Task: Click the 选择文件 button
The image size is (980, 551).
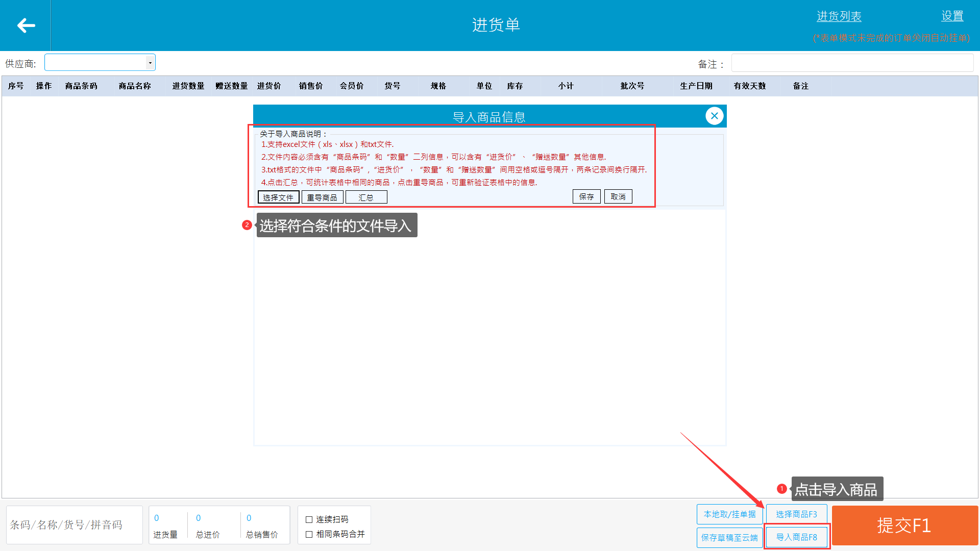Action: [278, 197]
